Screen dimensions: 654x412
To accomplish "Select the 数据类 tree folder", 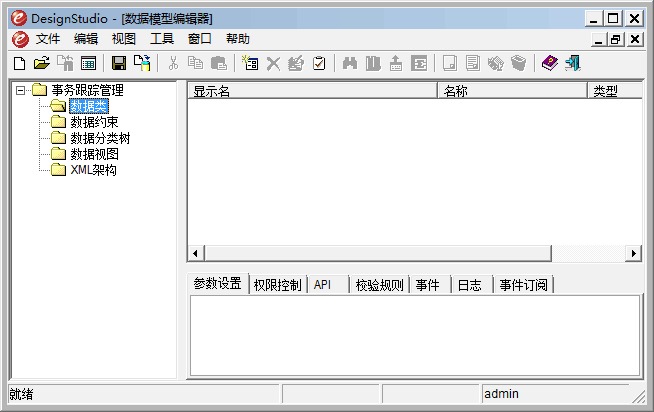I will 89,106.
